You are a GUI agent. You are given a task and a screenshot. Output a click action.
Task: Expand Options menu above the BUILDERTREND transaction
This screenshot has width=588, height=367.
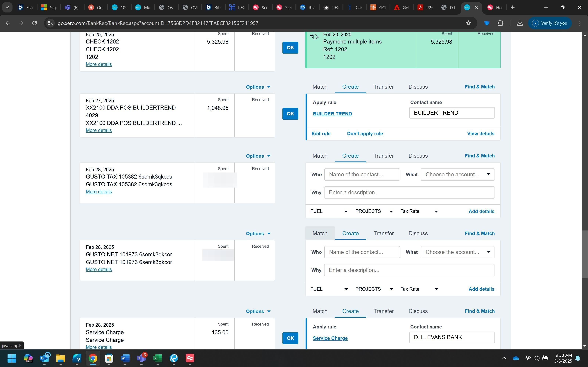258,87
